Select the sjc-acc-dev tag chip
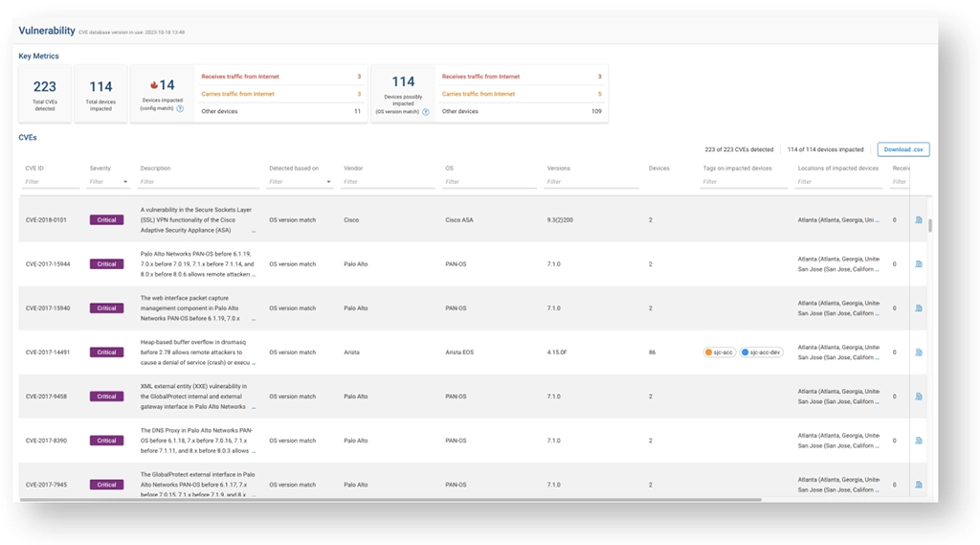This screenshot has height=545, width=980. click(x=761, y=352)
